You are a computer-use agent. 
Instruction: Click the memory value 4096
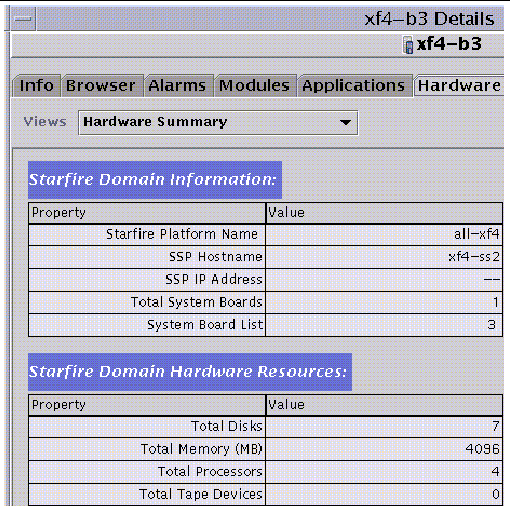[482, 449]
